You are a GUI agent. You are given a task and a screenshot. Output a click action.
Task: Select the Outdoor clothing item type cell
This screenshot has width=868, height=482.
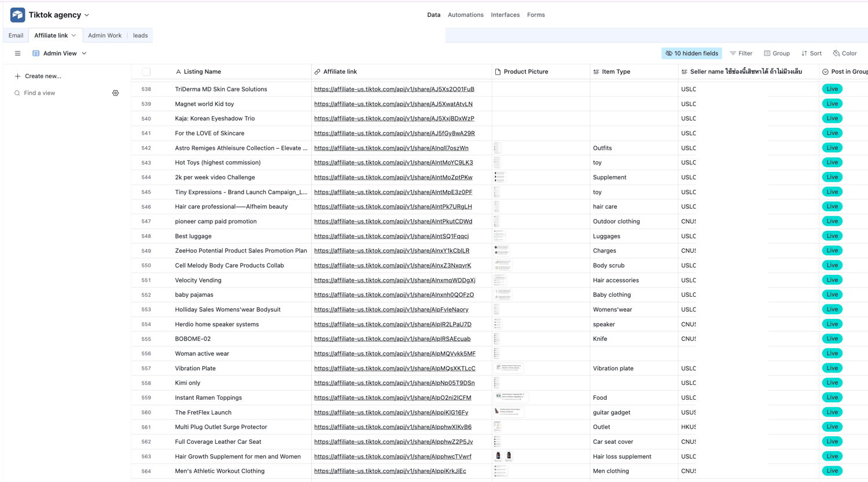[x=634, y=222]
